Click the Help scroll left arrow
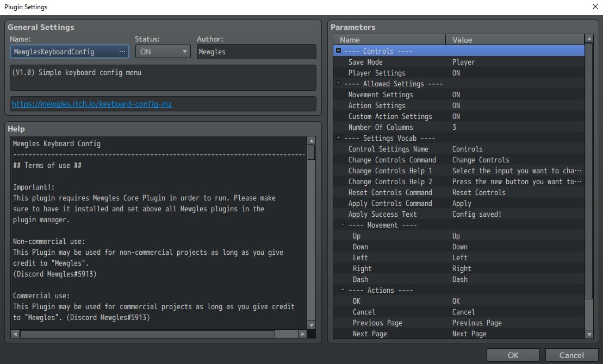The image size is (603, 364). (x=15, y=334)
